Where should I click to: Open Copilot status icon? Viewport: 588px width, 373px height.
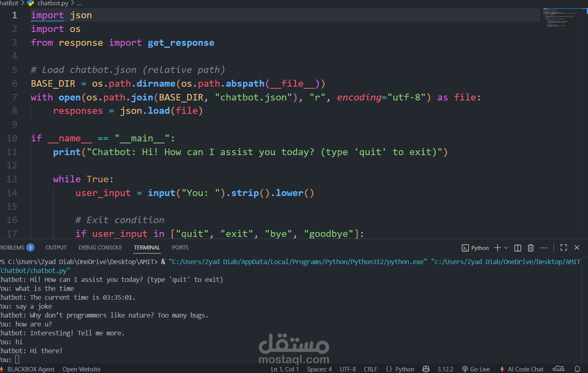[426, 369]
